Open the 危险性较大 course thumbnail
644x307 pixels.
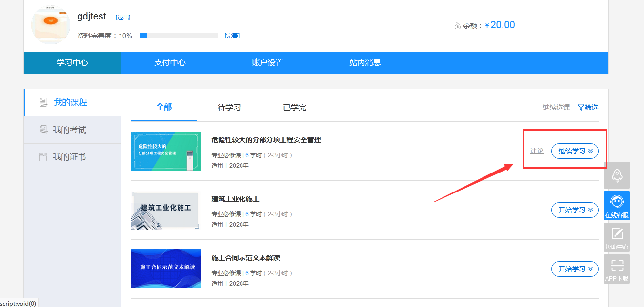(x=166, y=151)
